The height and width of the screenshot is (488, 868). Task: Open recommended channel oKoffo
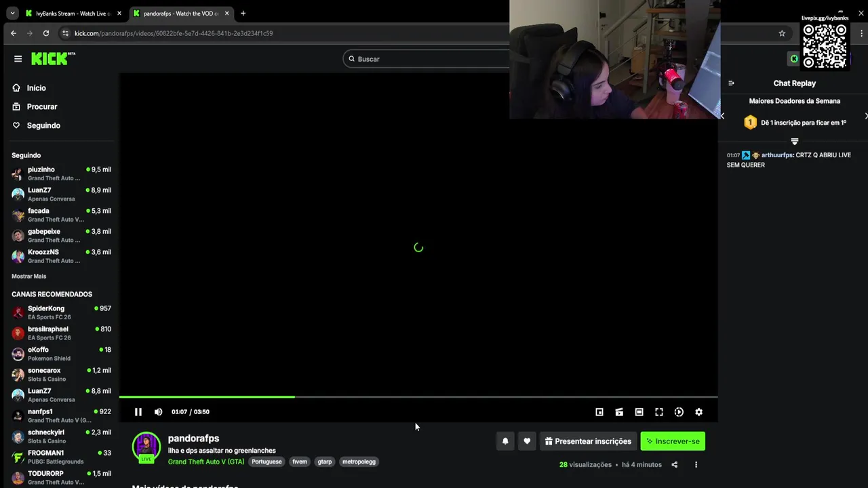tap(61, 354)
